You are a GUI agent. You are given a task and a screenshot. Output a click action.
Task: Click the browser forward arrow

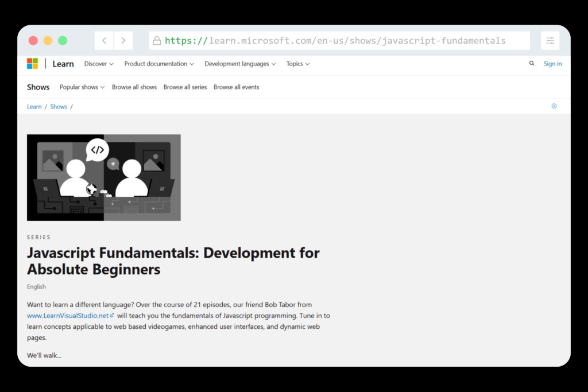point(123,41)
